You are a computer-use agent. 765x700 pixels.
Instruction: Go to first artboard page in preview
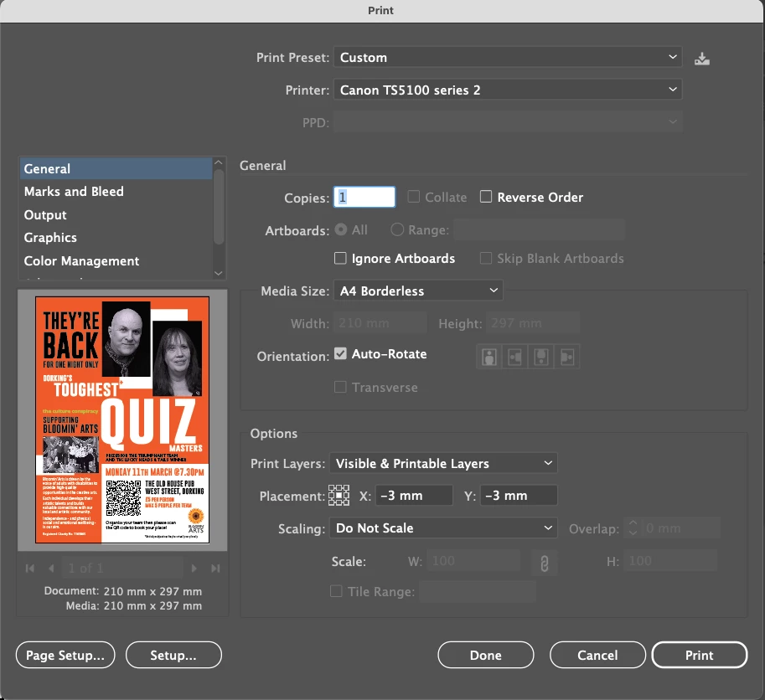click(x=30, y=568)
